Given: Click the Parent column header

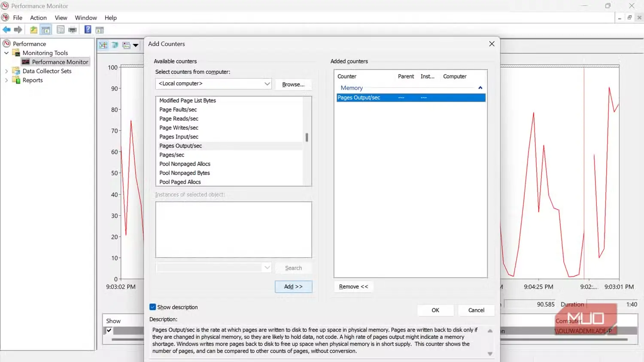Looking at the screenshot, I should pyautogui.click(x=406, y=76).
